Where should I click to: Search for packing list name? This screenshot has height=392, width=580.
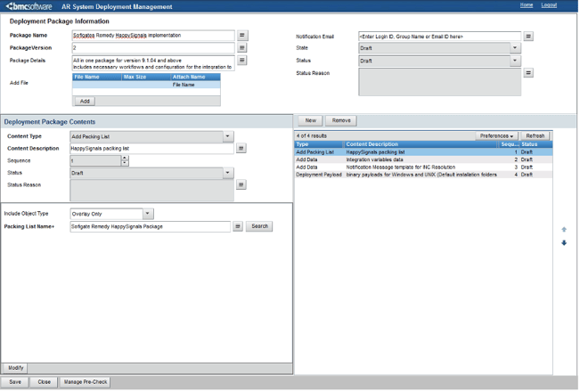tap(259, 226)
